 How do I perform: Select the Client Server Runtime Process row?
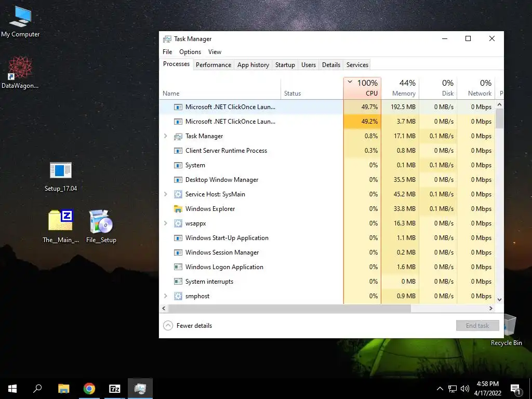[x=327, y=151]
